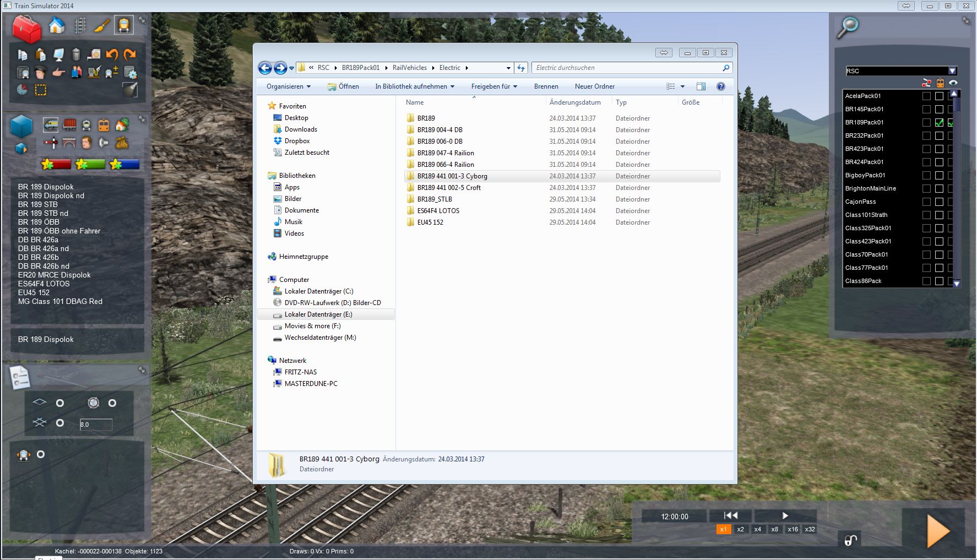Select the pointing hand tool
Image resolution: width=977 pixels, height=560 pixels.
58,72
